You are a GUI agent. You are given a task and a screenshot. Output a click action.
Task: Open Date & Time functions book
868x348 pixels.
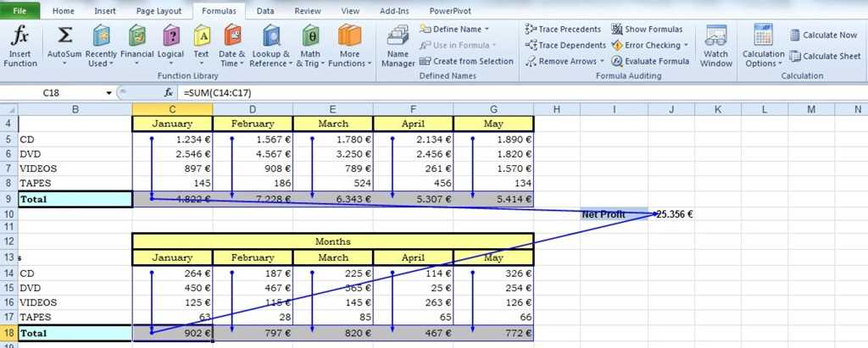tap(232, 36)
